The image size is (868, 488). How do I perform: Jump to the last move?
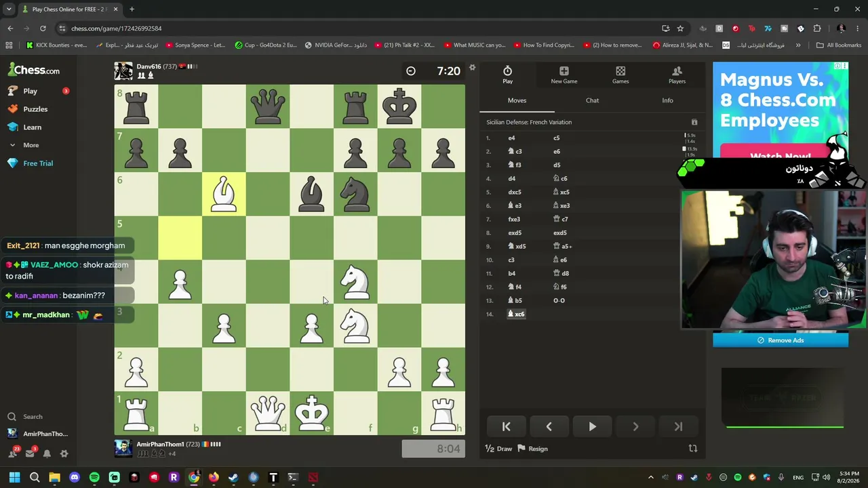point(678,427)
